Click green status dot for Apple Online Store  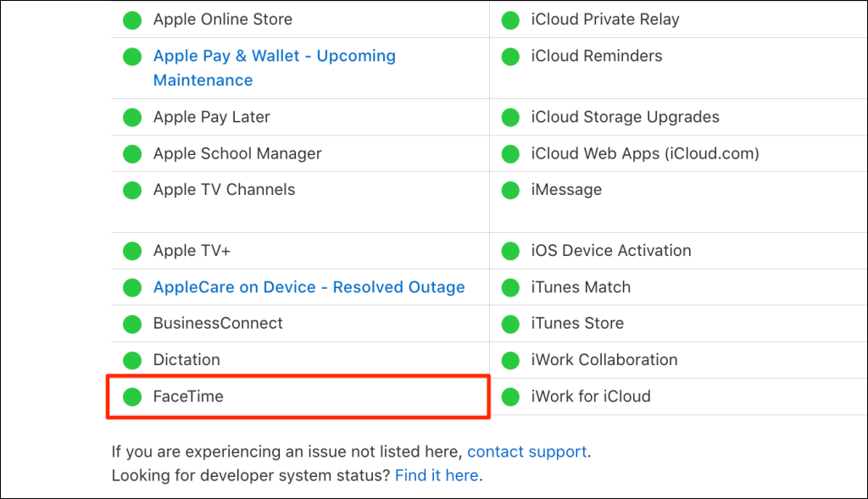[132, 20]
